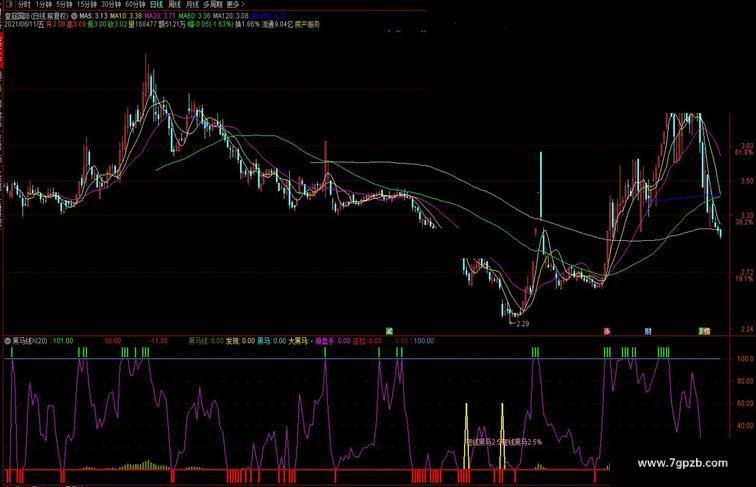Click the 101.00 indicator value
Screen dimensions: 756x487
tap(63, 341)
